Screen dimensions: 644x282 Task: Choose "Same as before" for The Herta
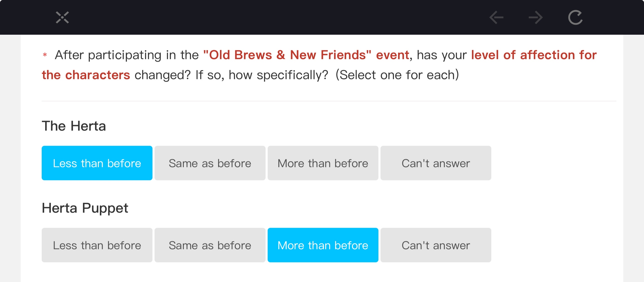click(x=210, y=163)
